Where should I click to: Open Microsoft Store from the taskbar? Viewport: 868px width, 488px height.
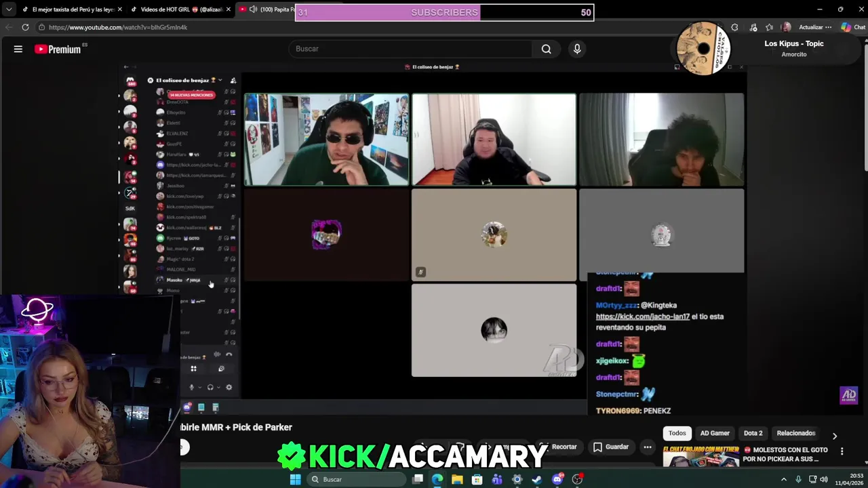pos(477,479)
